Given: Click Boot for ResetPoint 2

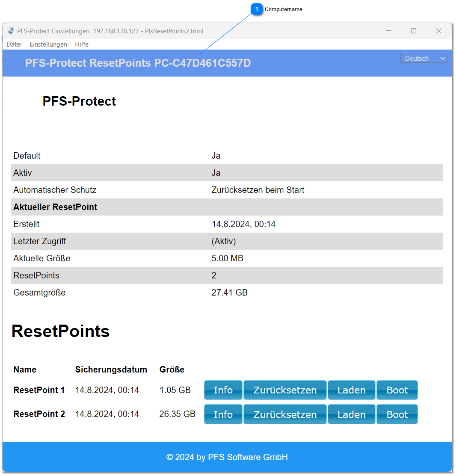Looking at the screenshot, I should coord(397,414).
